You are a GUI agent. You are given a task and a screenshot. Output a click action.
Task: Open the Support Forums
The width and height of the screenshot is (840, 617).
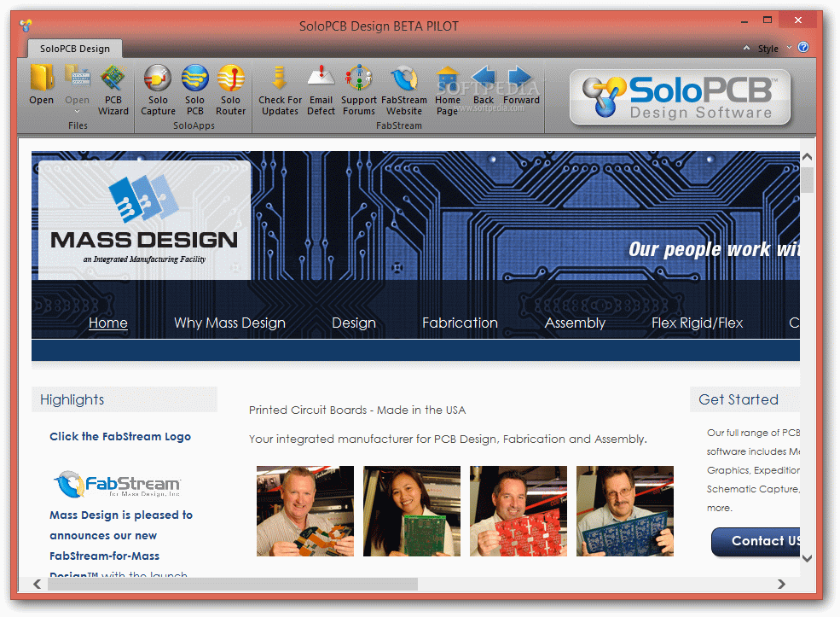pyautogui.click(x=359, y=90)
